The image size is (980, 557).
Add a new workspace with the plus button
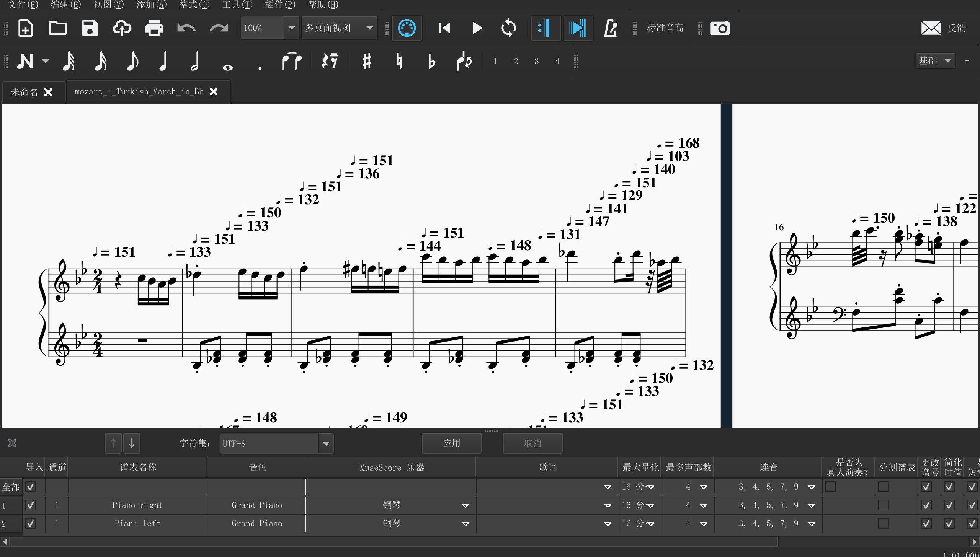point(967,61)
